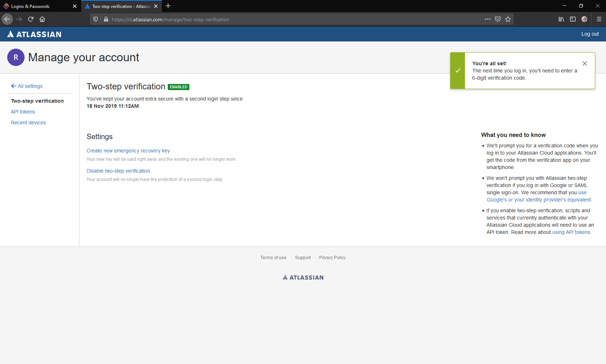Open the browser home page icon
The width and height of the screenshot is (606, 364).
pyautogui.click(x=42, y=19)
